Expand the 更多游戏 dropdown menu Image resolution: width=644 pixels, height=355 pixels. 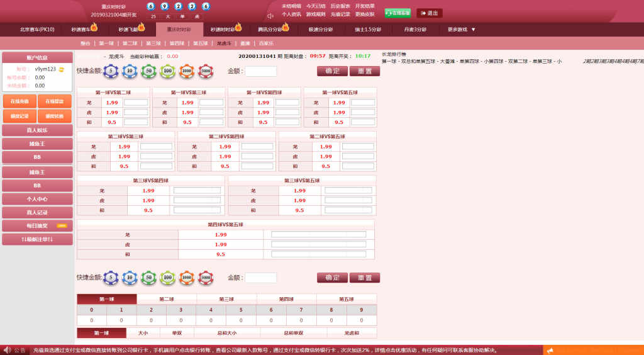[461, 30]
